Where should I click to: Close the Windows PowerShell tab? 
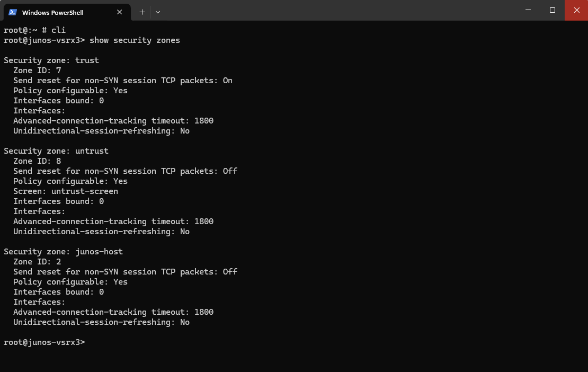(119, 12)
